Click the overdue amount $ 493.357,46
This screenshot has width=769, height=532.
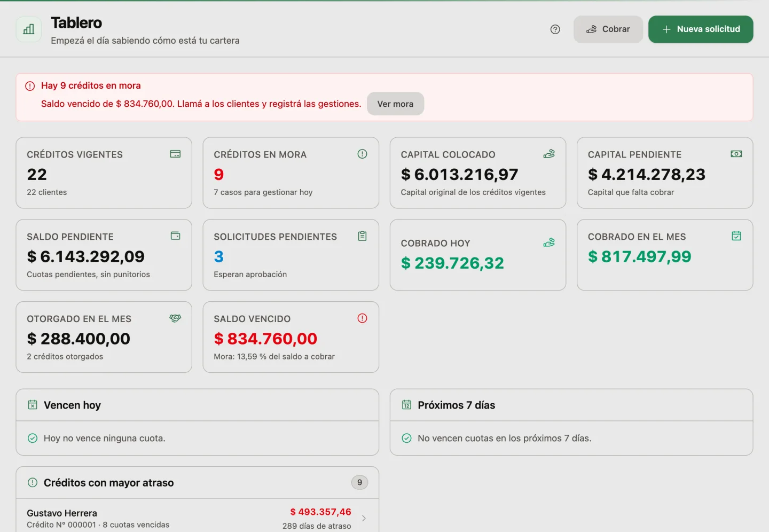point(320,512)
